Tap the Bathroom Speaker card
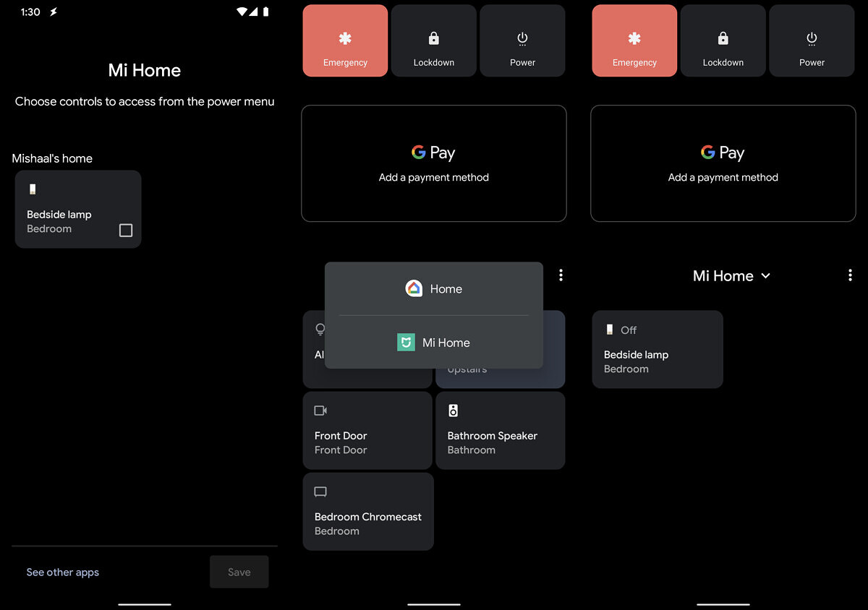This screenshot has width=868, height=610. point(501,431)
